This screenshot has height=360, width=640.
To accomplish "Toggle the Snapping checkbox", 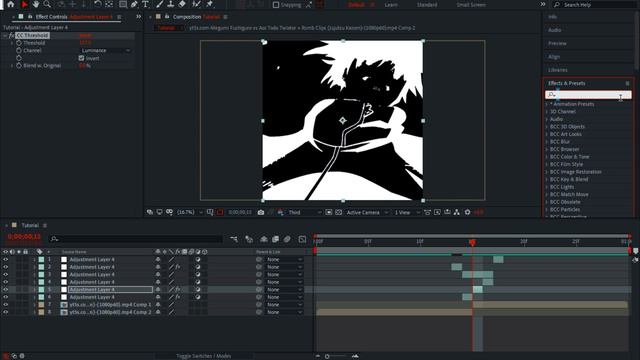I will click(276, 5).
